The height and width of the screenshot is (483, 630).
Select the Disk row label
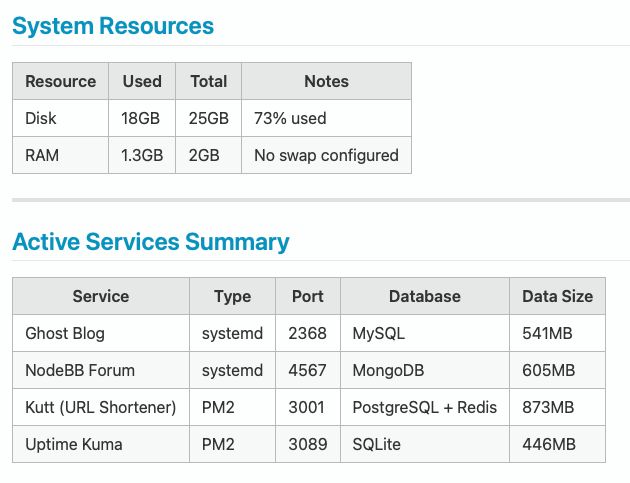pyautogui.click(x=41, y=118)
